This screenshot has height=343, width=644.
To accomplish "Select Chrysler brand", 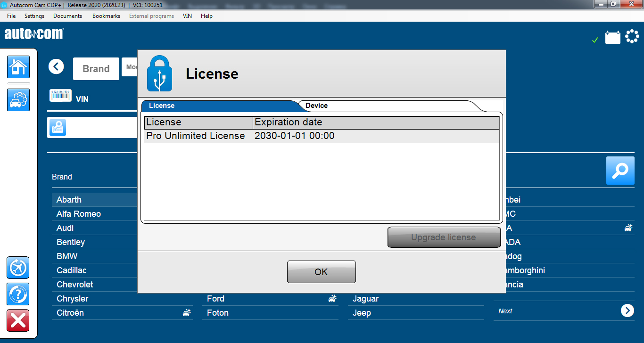I will tap(73, 299).
